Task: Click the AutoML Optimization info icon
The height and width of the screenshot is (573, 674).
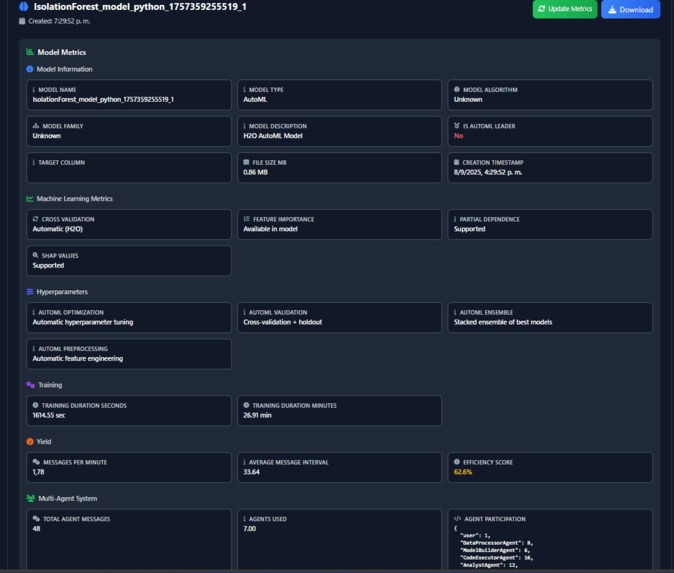Action: 34,312
